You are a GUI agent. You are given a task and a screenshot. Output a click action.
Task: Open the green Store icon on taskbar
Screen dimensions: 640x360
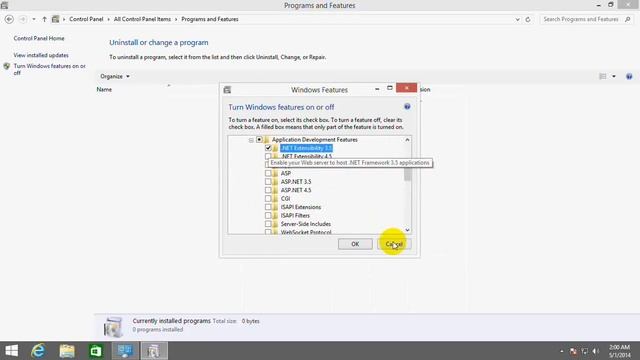pos(96,351)
